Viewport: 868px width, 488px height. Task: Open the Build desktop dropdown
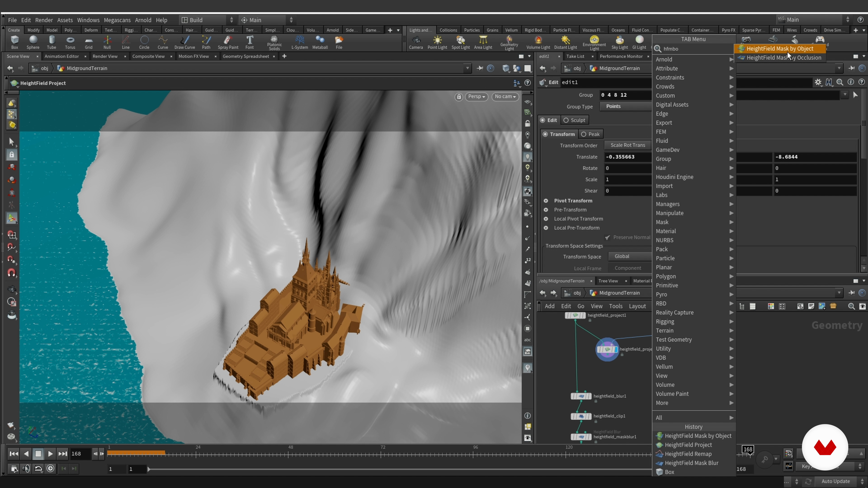click(208, 20)
